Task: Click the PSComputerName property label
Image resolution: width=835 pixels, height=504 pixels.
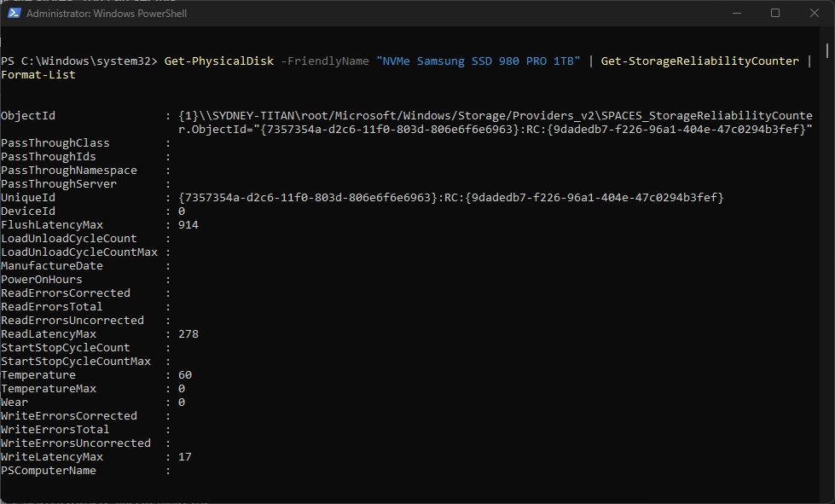Action: [x=48, y=470]
